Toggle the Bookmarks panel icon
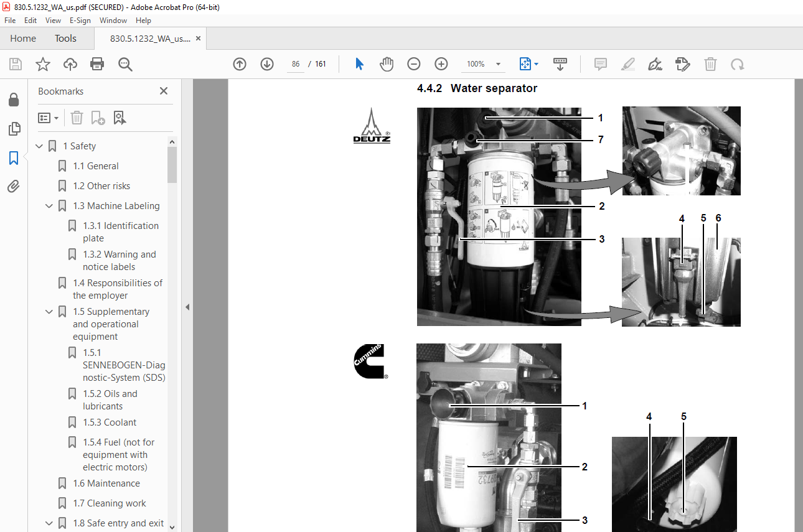The height and width of the screenshot is (532, 803). pos(14,158)
